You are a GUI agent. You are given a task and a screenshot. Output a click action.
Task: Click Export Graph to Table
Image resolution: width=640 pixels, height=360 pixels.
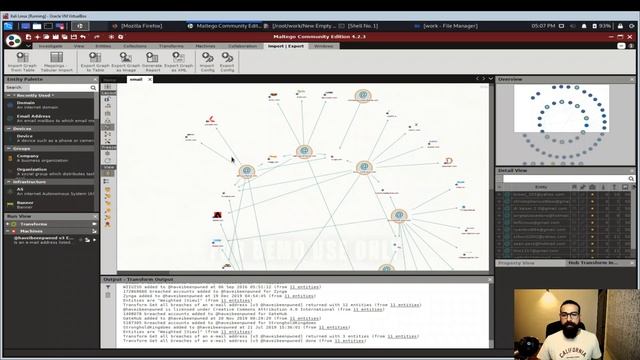point(95,62)
